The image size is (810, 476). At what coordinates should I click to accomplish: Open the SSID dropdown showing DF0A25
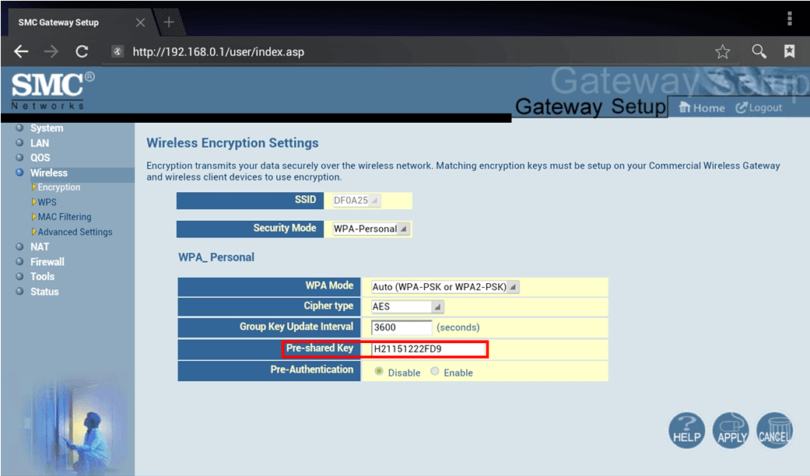(356, 200)
